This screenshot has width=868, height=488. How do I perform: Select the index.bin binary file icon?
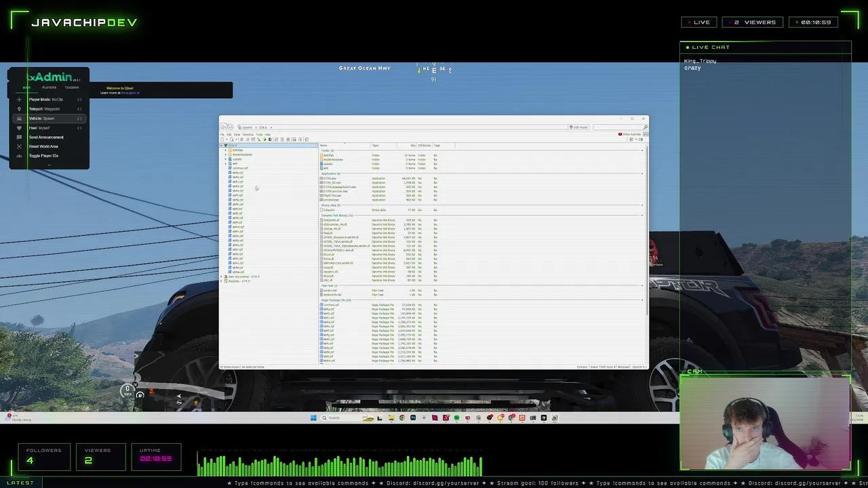tap(321, 210)
